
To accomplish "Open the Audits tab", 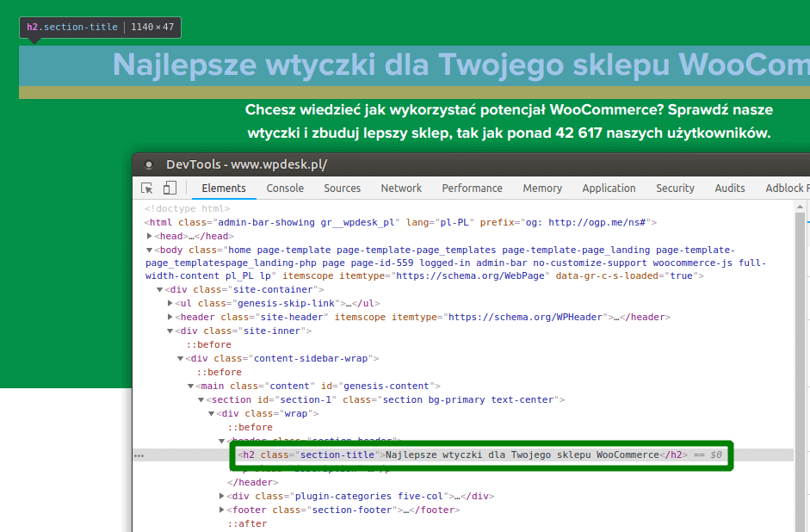I will [x=730, y=188].
